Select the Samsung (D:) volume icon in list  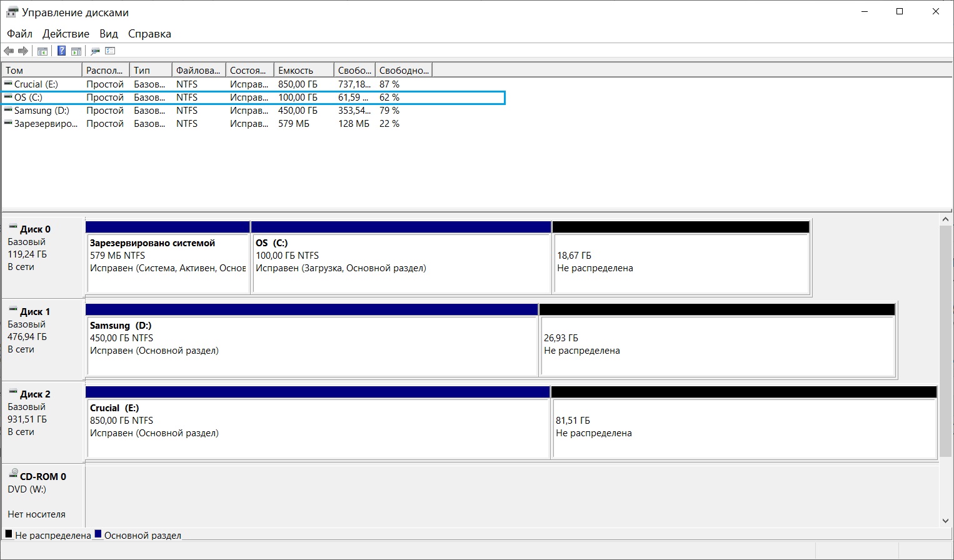[x=8, y=110]
